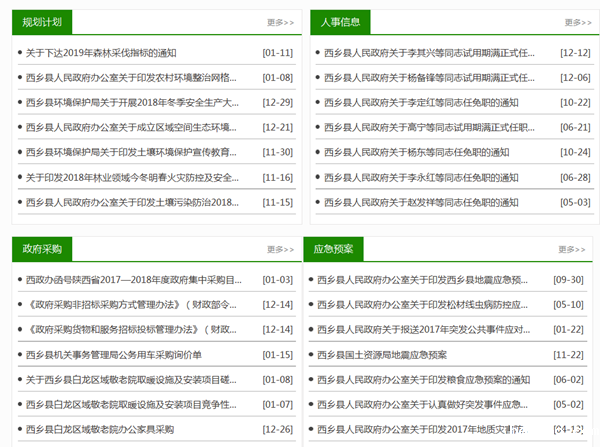
Task: Select the 政府采购 section header
Action: pyautogui.click(x=41, y=249)
